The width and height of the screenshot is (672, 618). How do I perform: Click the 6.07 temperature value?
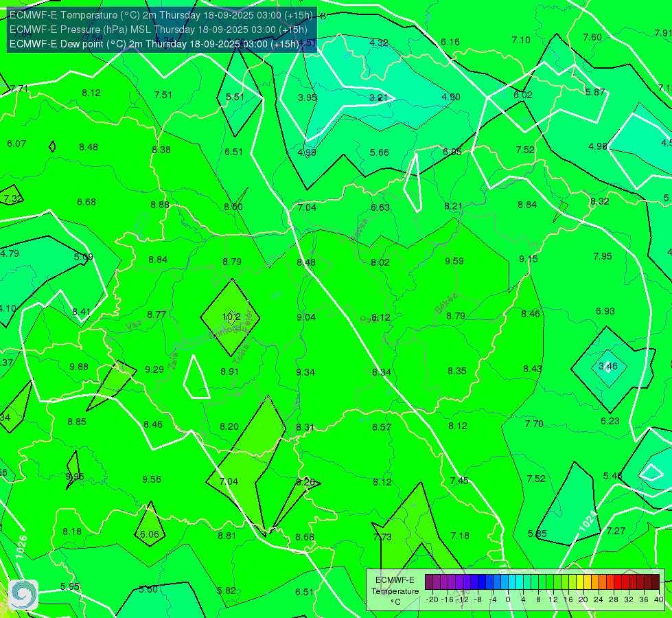[16, 144]
